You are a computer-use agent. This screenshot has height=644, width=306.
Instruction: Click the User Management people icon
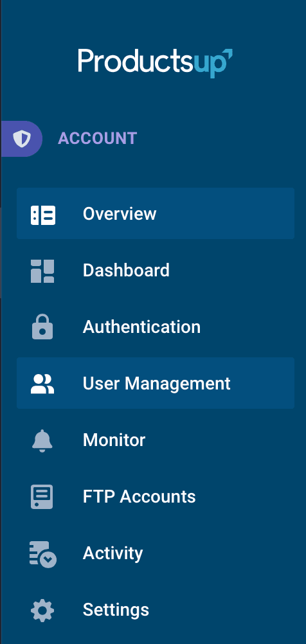point(42,384)
